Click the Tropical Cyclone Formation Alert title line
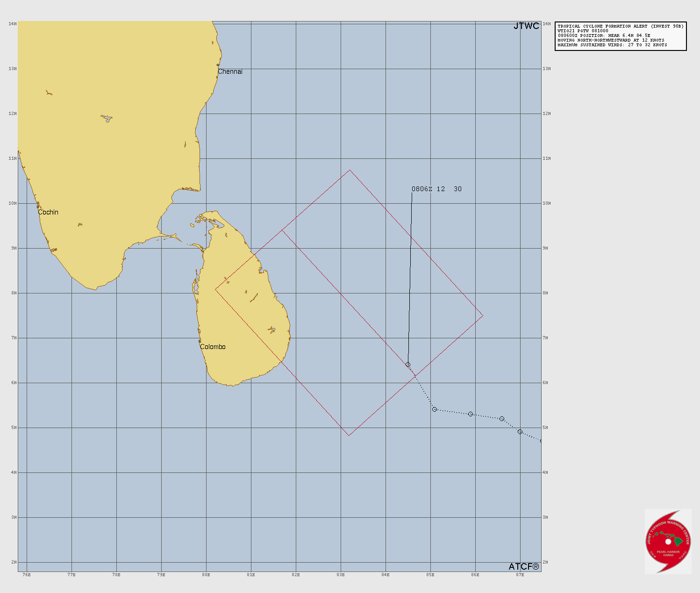700x593 pixels. [x=620, y=27]
